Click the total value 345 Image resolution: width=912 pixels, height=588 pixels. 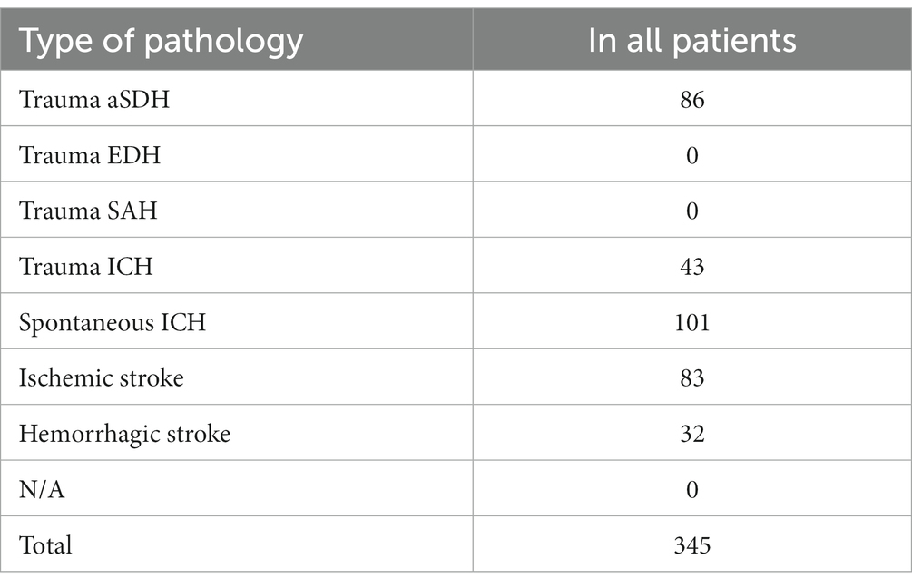692,545
